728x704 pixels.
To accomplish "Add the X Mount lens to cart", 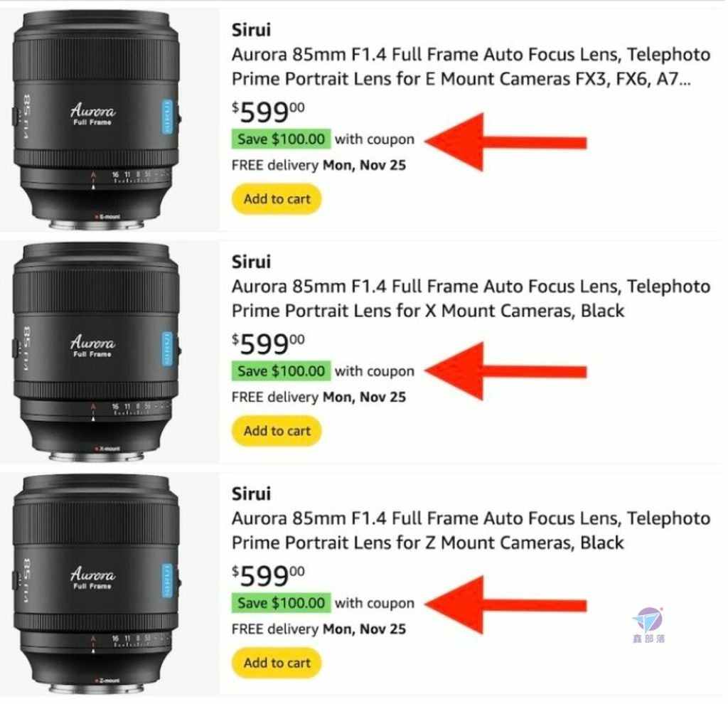I will coord(277,431).
